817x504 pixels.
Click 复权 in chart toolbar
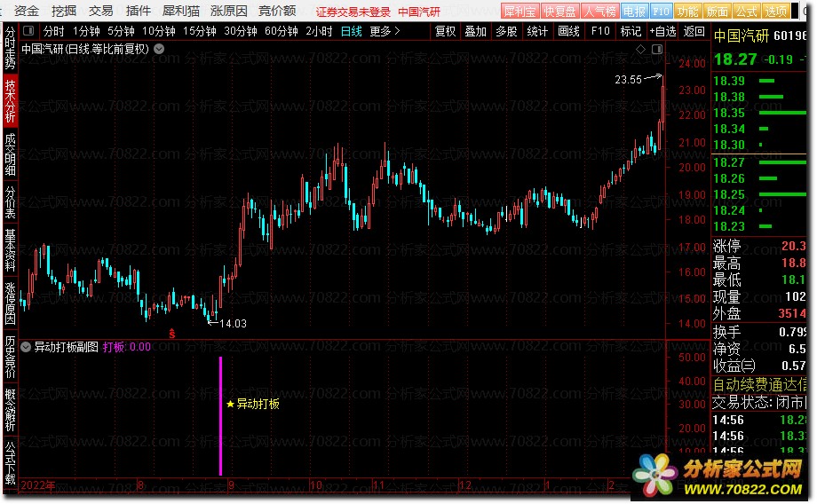click(x=445, y=31)
